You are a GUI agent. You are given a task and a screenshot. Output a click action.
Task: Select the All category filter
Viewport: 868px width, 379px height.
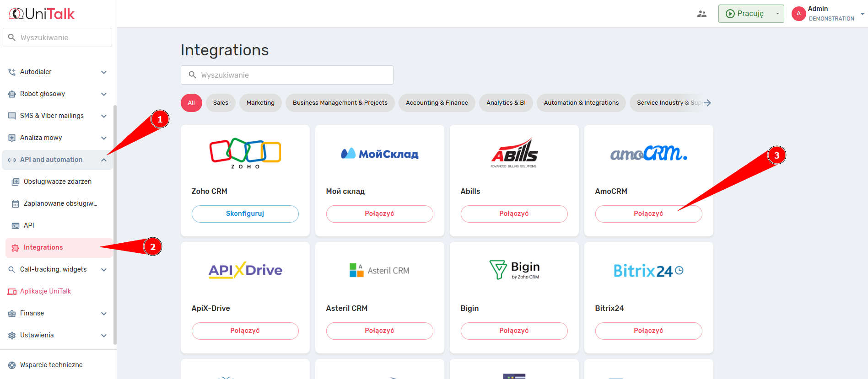[x=191, y=103]
